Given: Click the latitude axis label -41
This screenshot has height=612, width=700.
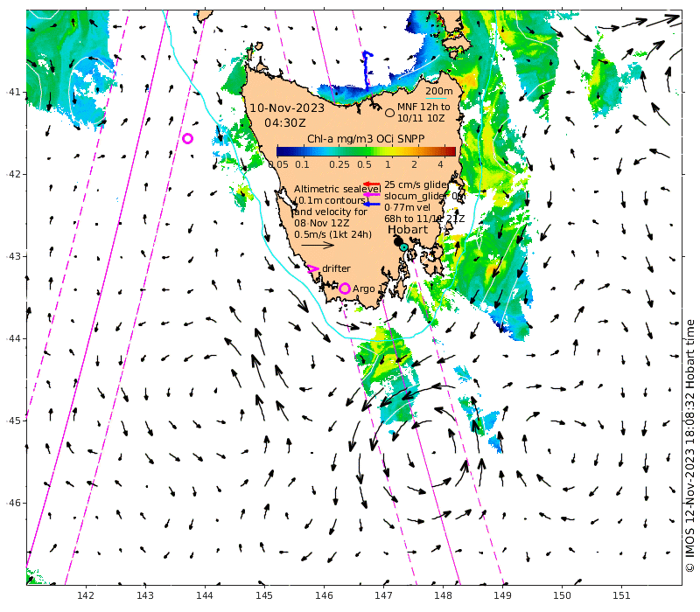Looking at the screenshot, I should click(13, 92).
